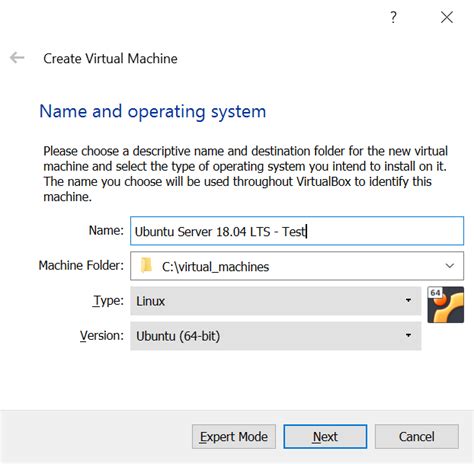Screen dimensions: 474x464
Task: Open the Version dropdown showing Ubuntu (64-bit)
Action: 276,336
